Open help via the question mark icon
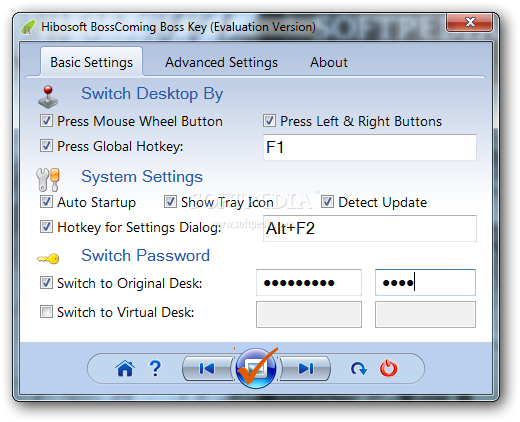Screen dimensions: 520x422 (x=155, y=368)
